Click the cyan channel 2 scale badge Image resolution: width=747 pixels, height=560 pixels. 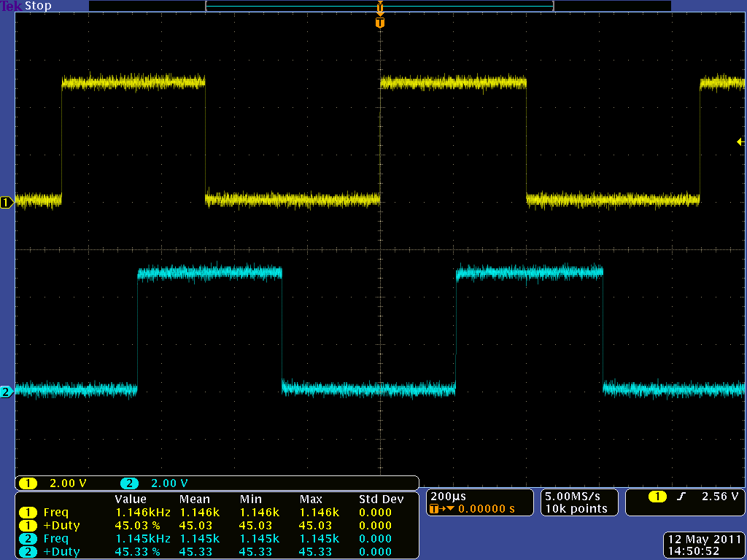point(130,483)
